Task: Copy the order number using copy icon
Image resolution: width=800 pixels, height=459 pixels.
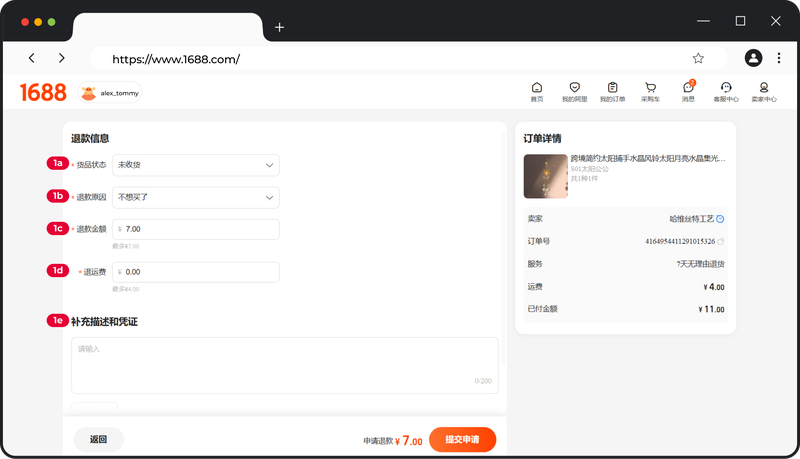Action: (x=721, y=241)
